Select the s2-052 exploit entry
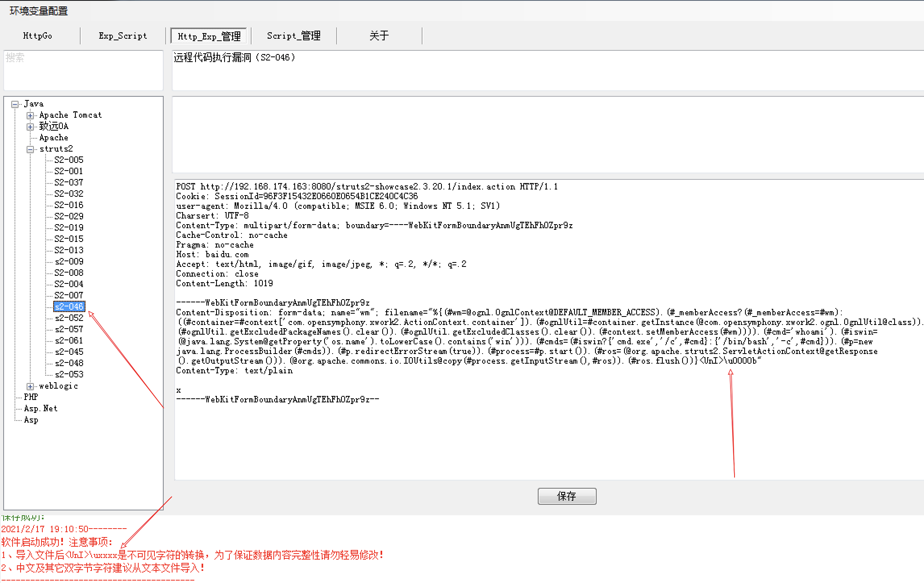Screen dimensions: 924x583 click(69, 318)
